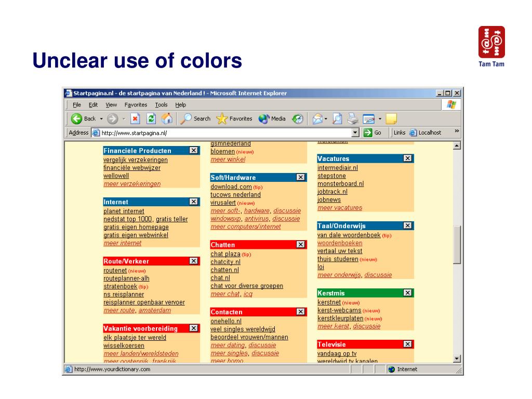Click the Go green arrow button
The height and width of the screenshot is (399, 532).
(372, 132)
